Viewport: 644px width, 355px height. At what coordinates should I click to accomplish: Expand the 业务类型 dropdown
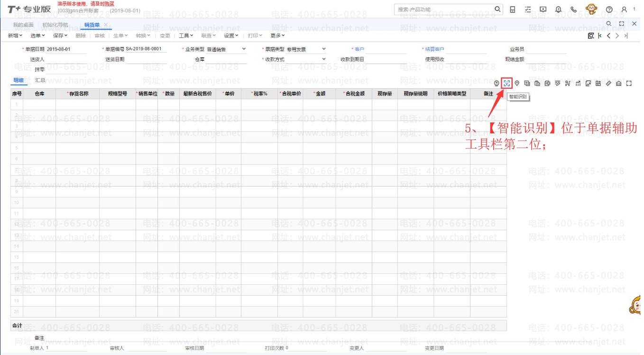tap(244, 49)
